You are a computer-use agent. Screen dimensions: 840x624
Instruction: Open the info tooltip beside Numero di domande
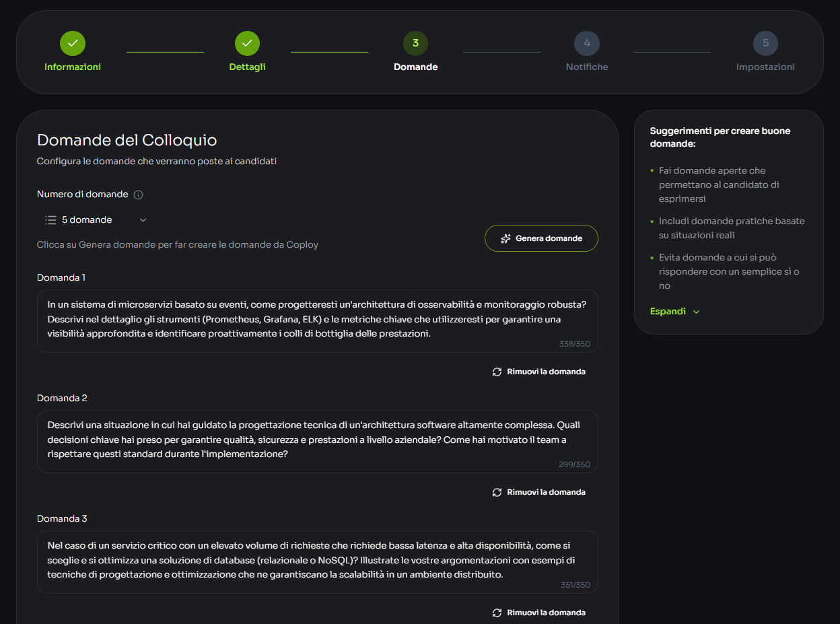[138, 194]
